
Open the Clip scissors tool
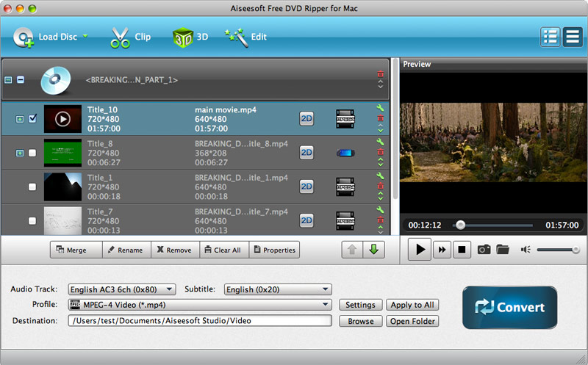120,37
